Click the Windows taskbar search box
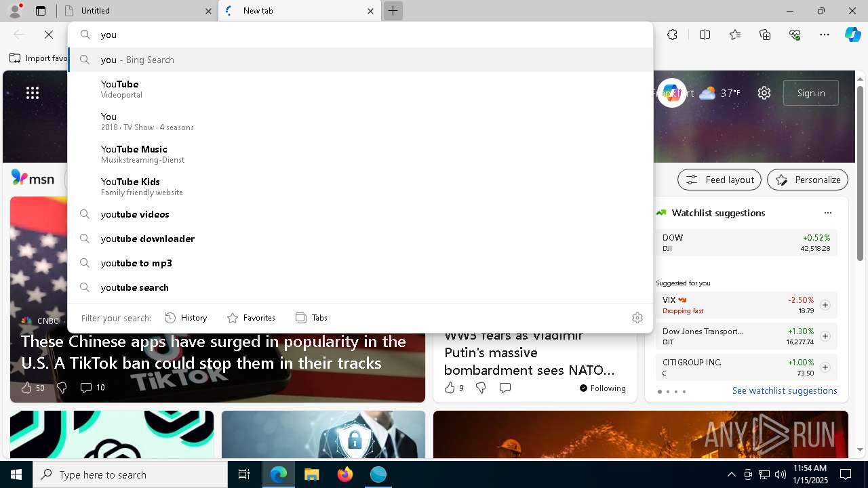 point(130,474)
